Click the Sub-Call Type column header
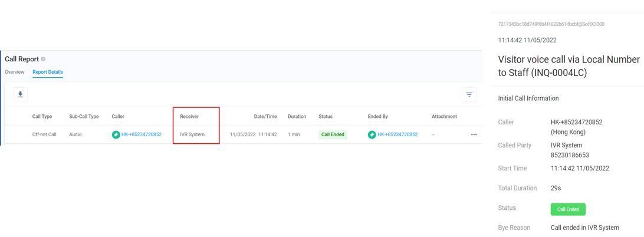644x237 pixels. coord(84,117)
